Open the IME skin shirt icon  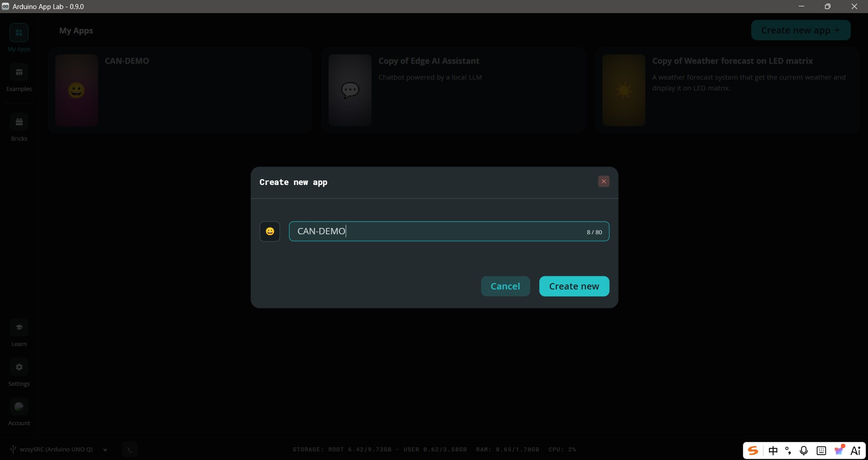pyautogui.click(x=839, y=450)
